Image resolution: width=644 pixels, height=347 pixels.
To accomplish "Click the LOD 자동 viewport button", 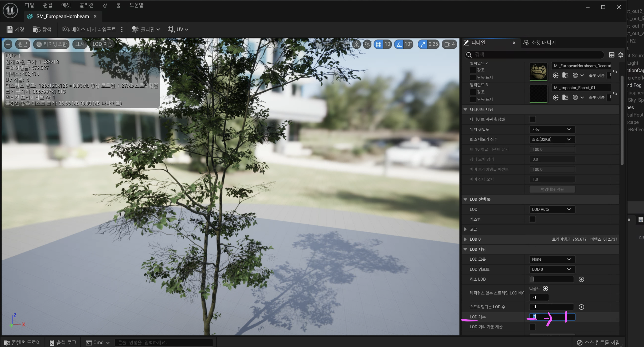I will [x=102, y=44].
